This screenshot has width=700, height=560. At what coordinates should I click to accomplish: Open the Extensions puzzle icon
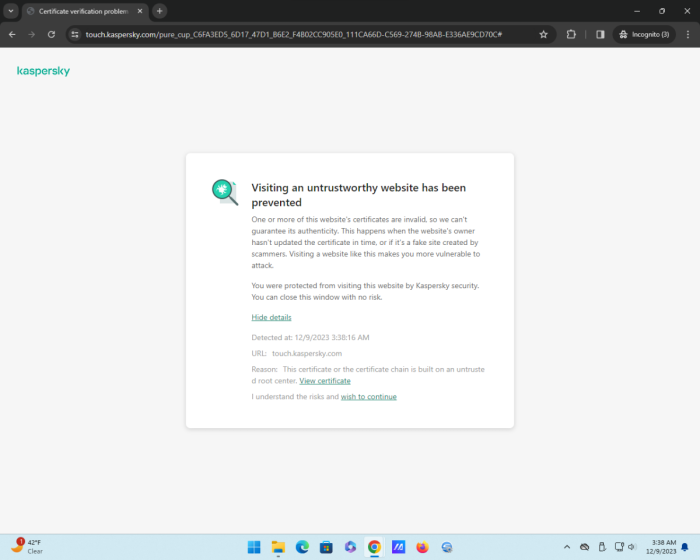[x=571, y=34]
